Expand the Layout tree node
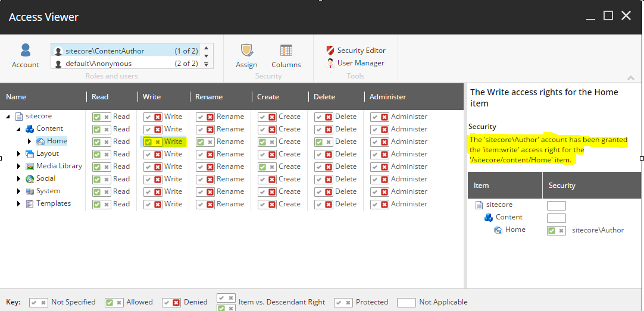The height and width of the screenshot is (311, 644). [19, 154]
